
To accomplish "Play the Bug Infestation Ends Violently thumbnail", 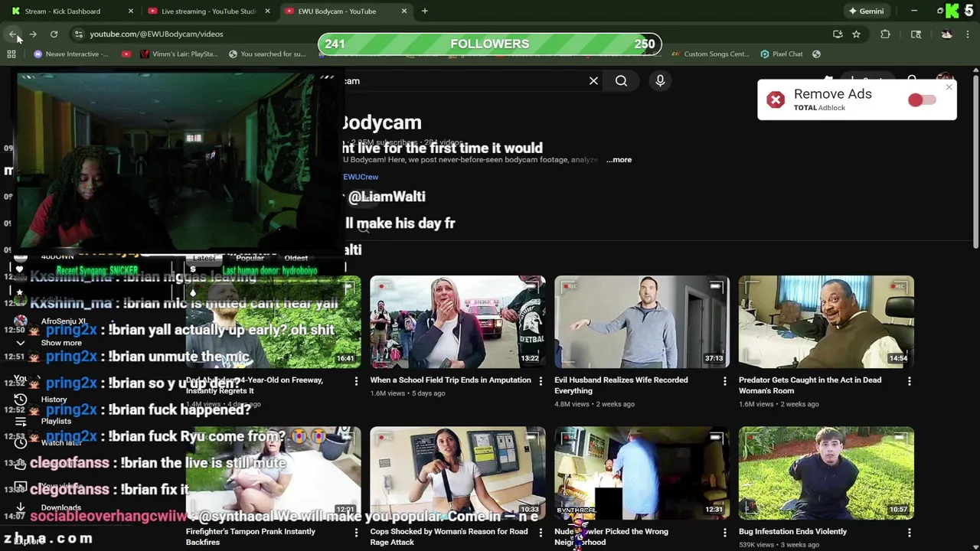I will pyautogui.click(x=826, y=473).
